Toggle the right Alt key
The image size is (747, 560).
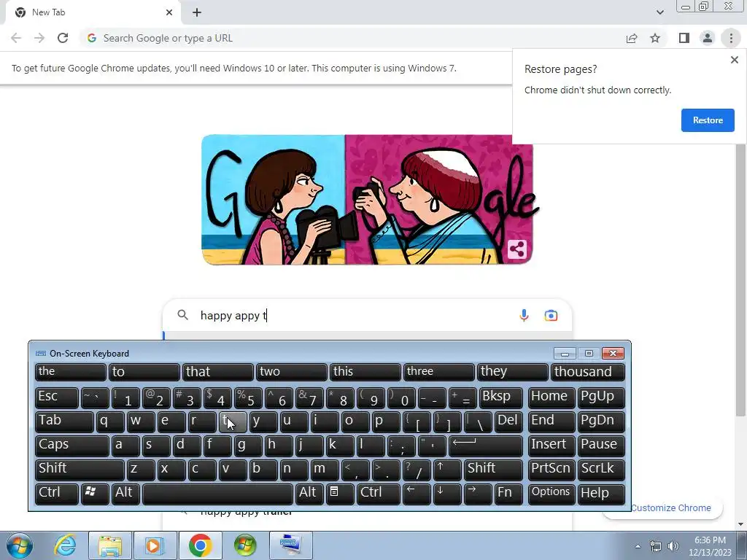click(309, 494)
